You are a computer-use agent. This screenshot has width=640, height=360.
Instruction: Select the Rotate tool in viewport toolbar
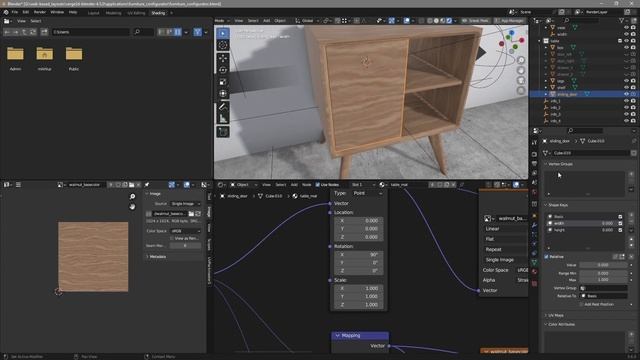pyautogui.click(x=222, y=70)
